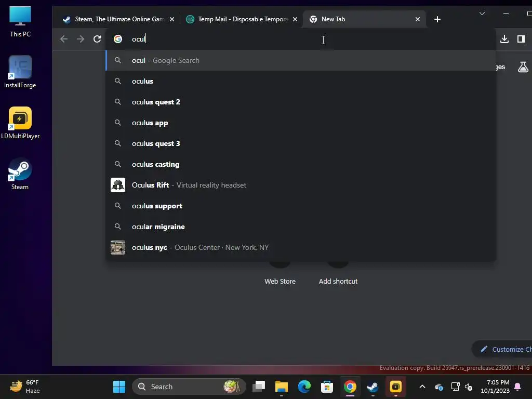Select the 'oculus casting' suggestion

[x=301, y=164]
